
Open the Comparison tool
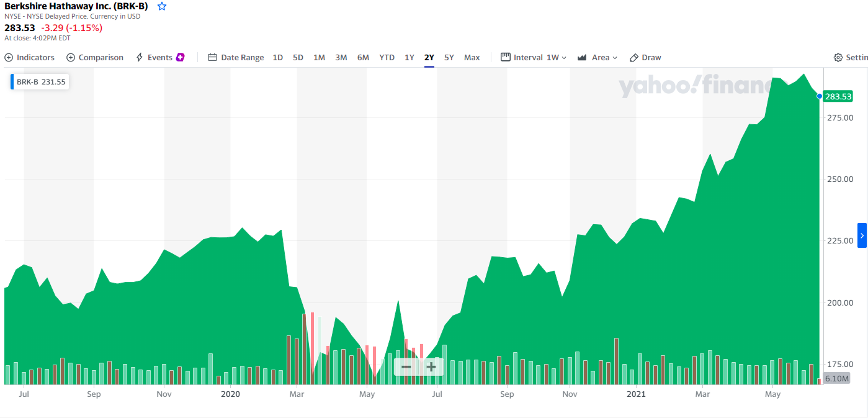coord(95,57)
